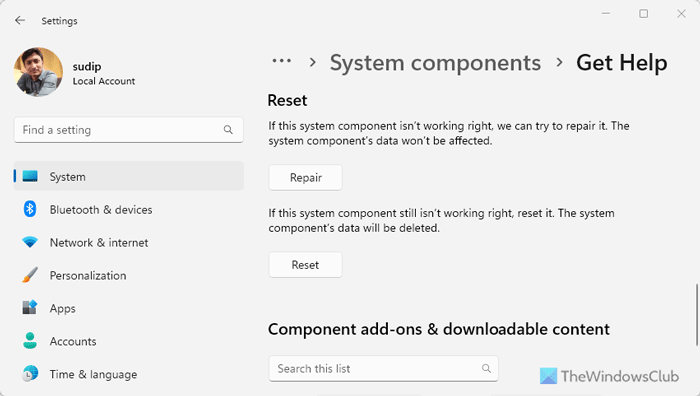Select System in the sidebar
This screenshot has height=396, width=700.
[x=129, y=176]
